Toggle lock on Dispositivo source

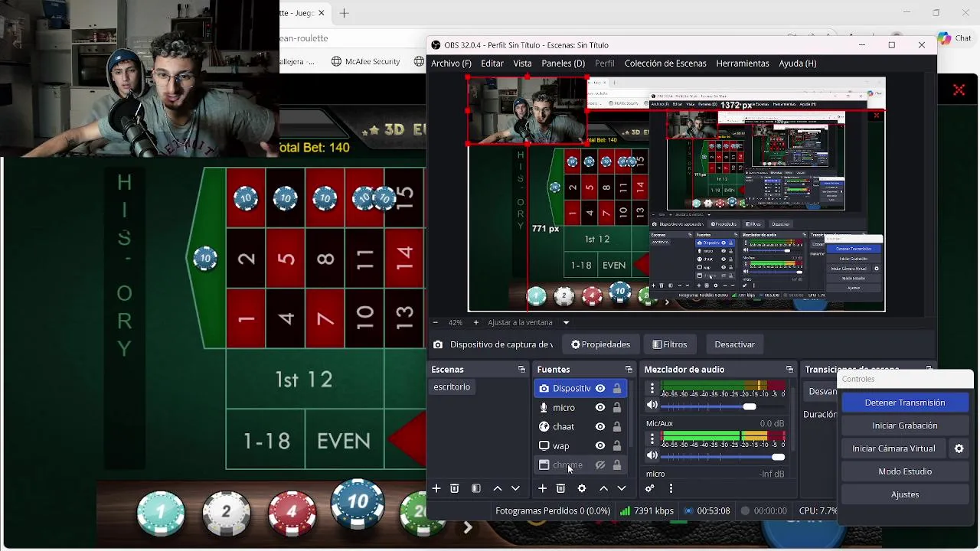[617, 389]
